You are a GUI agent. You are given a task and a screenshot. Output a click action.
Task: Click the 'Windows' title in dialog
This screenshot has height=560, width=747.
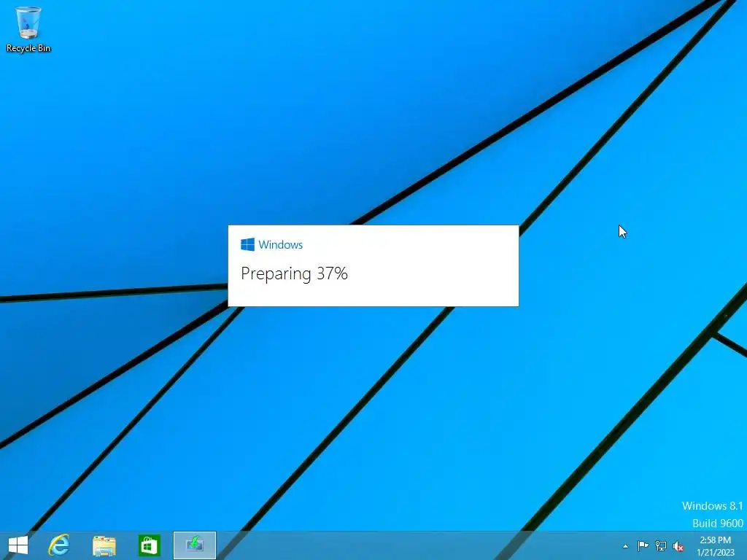pyautogui.click(x=280, y=244)
